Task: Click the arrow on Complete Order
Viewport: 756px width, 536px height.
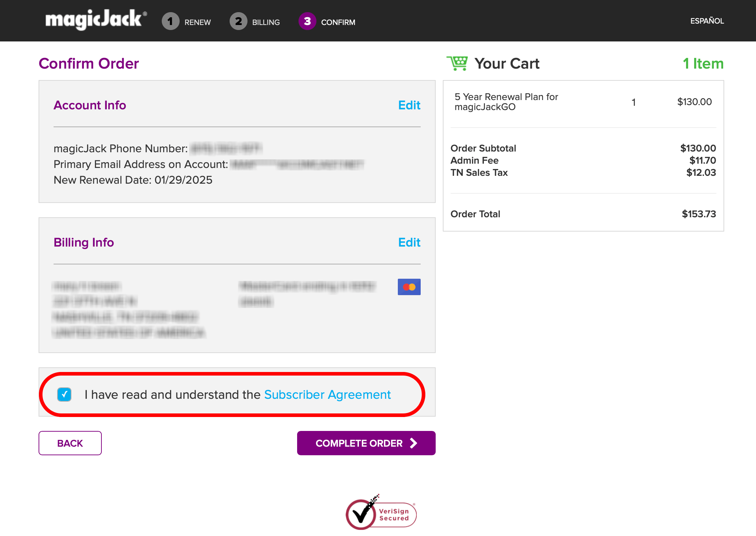Action: coord(414,443)
